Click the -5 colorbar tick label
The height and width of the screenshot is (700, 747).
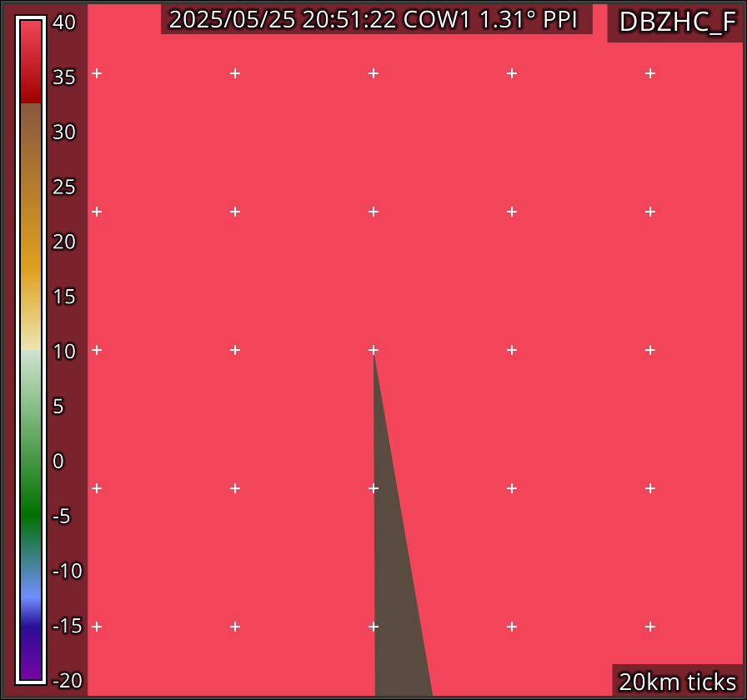[62, 516]
